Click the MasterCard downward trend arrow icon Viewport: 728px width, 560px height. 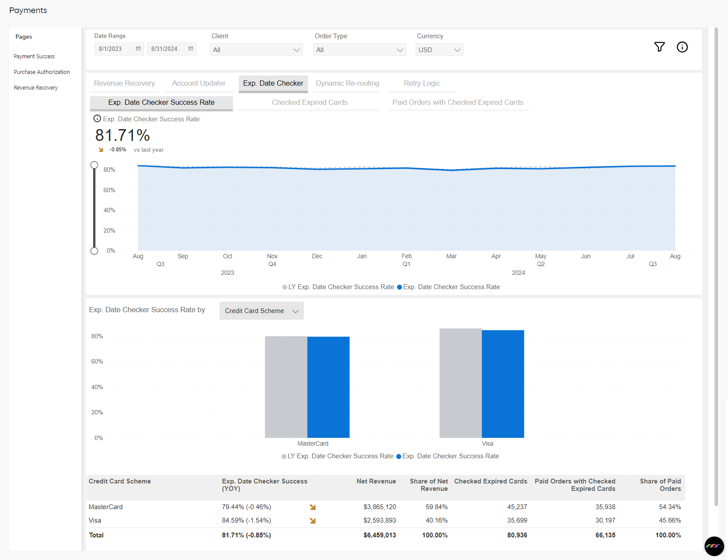pyautogui.click(x=313, y=507)
